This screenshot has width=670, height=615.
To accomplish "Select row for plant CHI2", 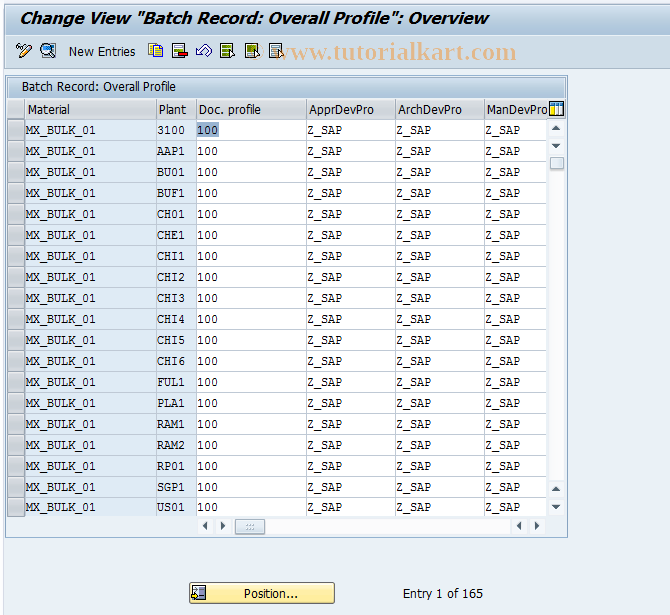I will [16, 277].
